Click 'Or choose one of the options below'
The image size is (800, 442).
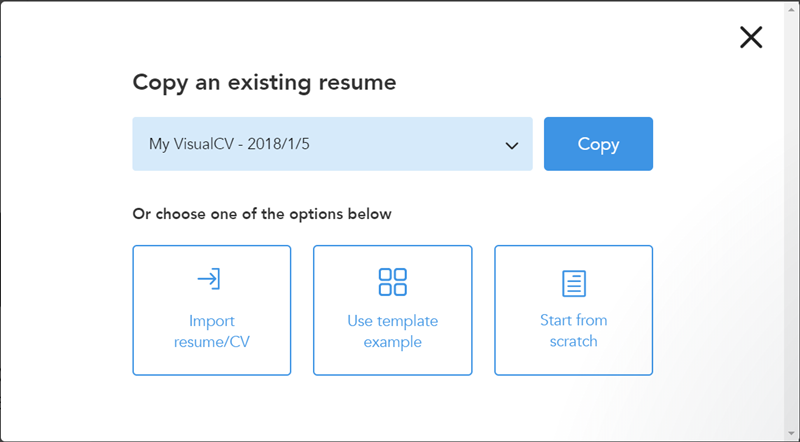click(x=262, y=214)
